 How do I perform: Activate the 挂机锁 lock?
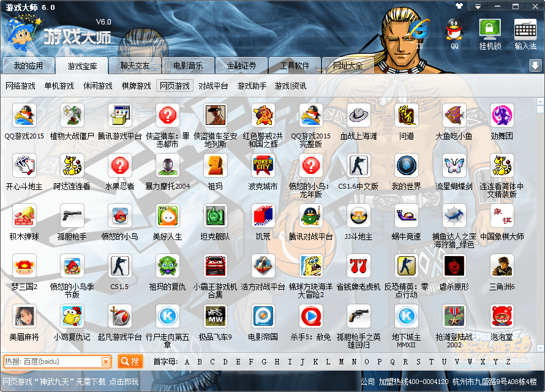pyautogui.click(x=490, y=34)
